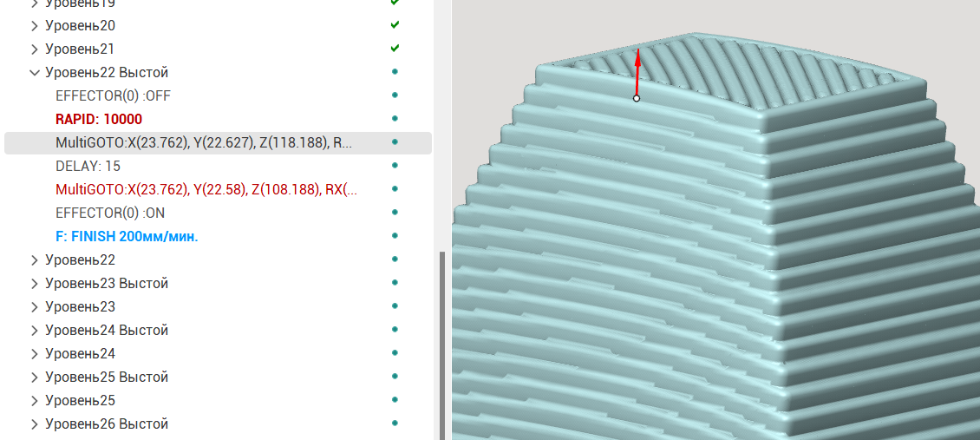
Task: Click status dot beside DELAY: 15
Action: click(395, 166)
